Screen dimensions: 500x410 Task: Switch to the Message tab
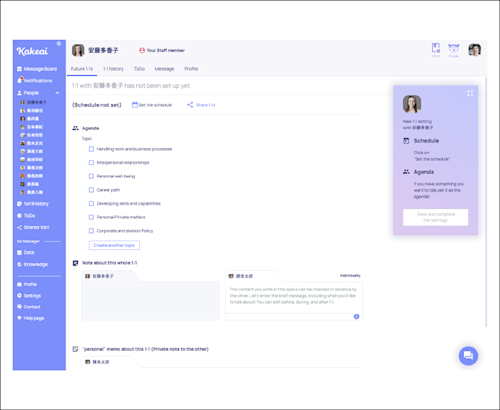click(164, 69)
